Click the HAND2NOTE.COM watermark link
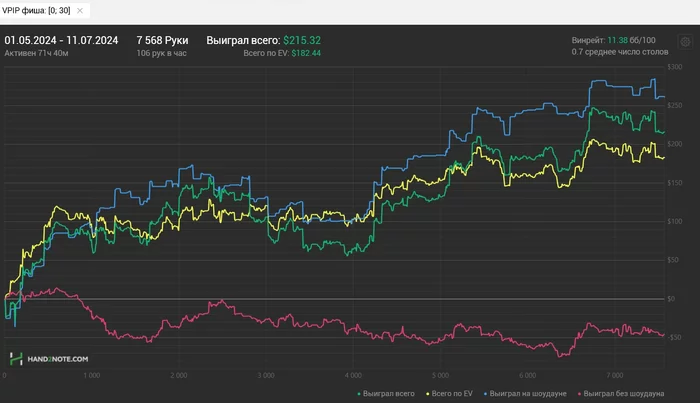The width and height of the screenshot is (700, 403). [57, 358]
